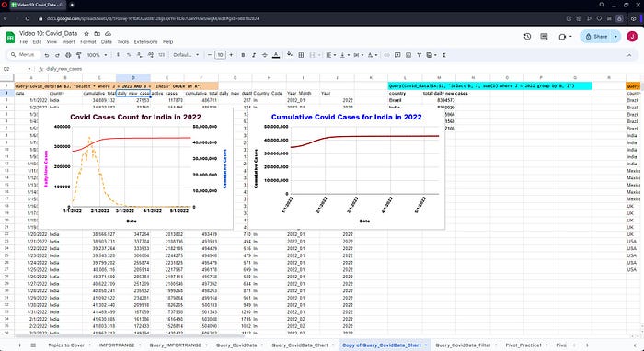Open the Data menu
Viewport: 644px width, 351px height.
(x=107, y=42)
